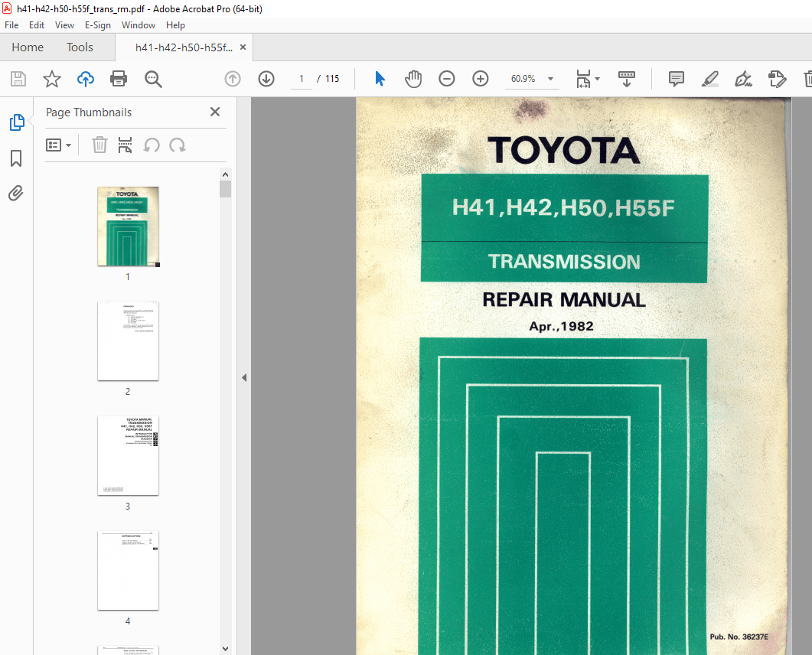Enable page scrolling display mode

[626, 79]
